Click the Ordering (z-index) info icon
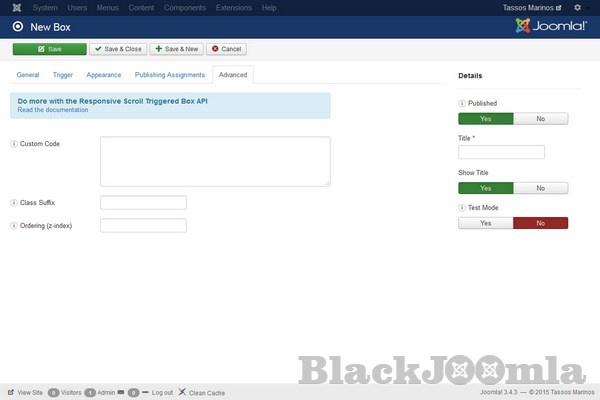The image size is (600, 400). [14, 225]
